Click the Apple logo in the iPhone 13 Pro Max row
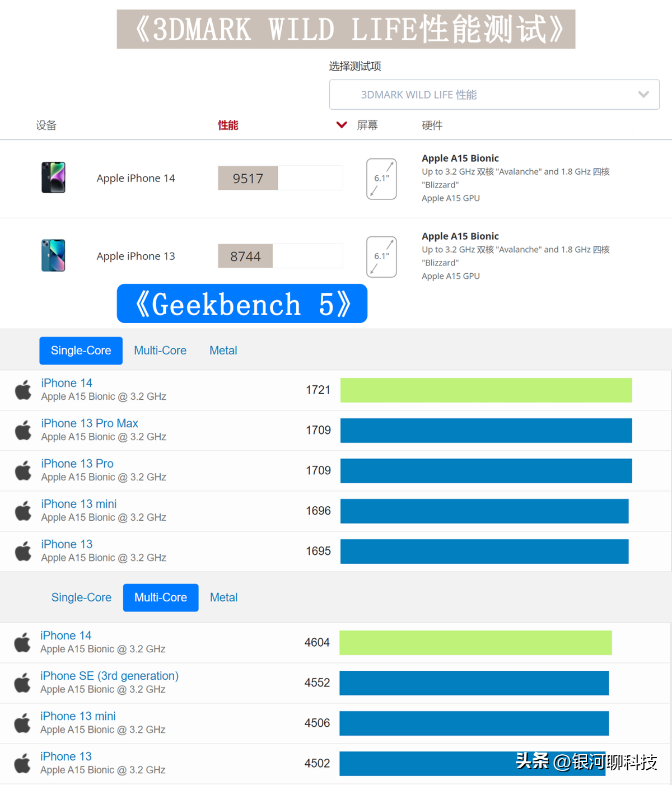The image size is (672, 785). point(23,430)
